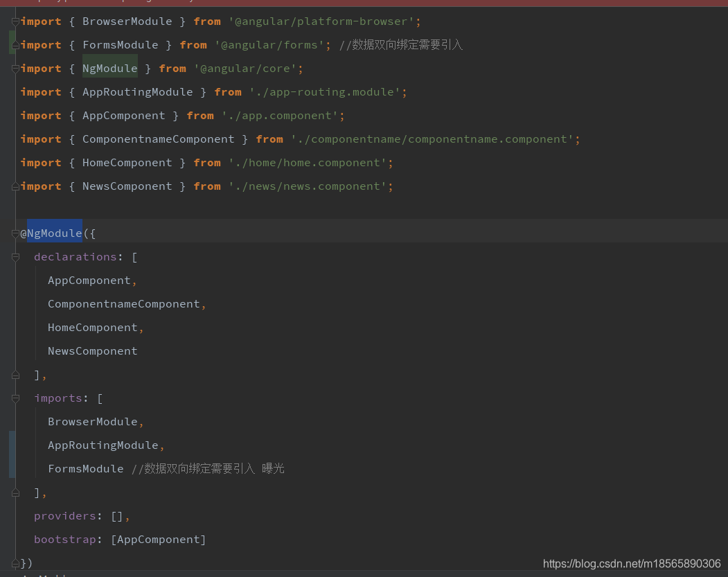Click fold end marker at closing })
This screenshot has height=577, width=728.
[15, 564]
